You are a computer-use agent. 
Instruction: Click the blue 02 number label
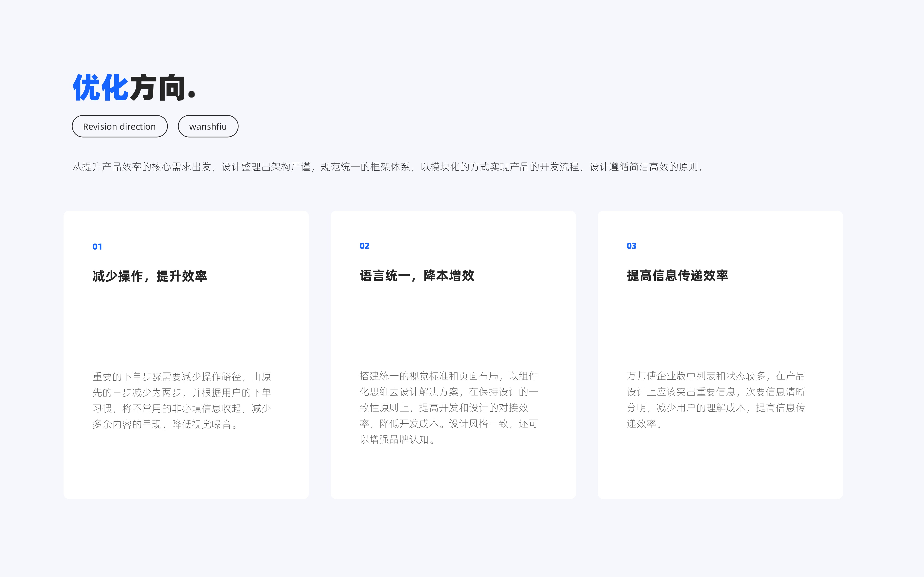point(365,246)
